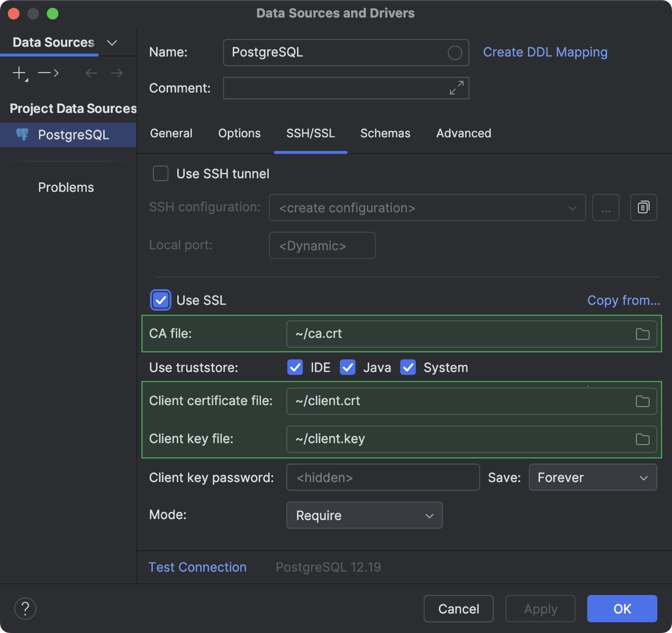This screenshot has height=633, width=672.
Task: Browse for CA file with folder icon
Action: tap(642, 334)
